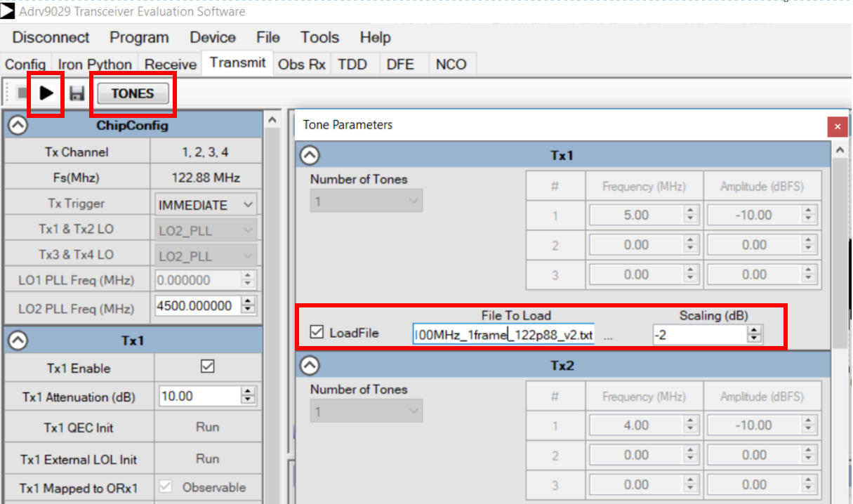Open Tx1 Number of Tones dropdown
The image size is (853, 504).
[366, 201]
